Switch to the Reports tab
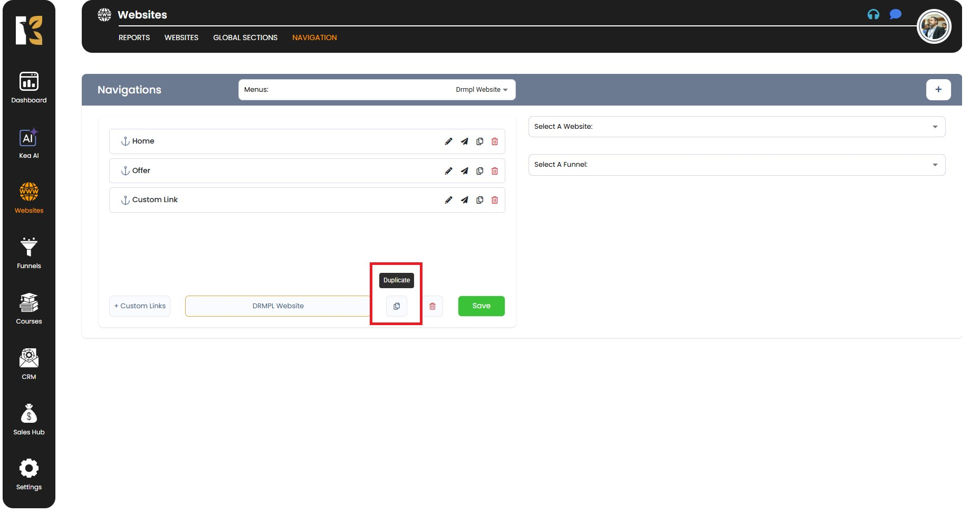Screen dimensions: 980x513 point(134,37)
